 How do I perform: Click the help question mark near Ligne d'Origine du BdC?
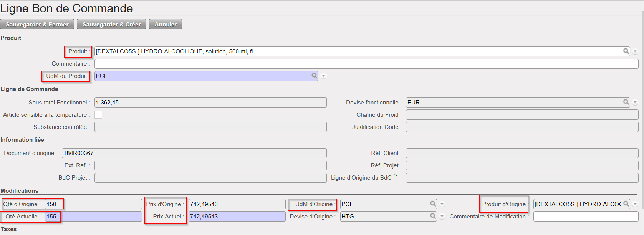pyautogui.click(x=396, y=176)
